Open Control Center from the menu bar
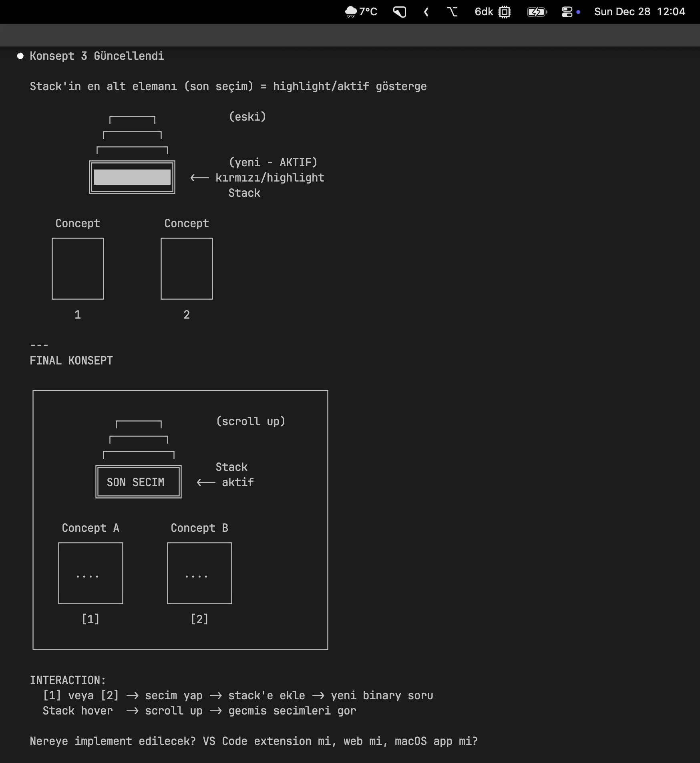700x763 pixels. 567,12
